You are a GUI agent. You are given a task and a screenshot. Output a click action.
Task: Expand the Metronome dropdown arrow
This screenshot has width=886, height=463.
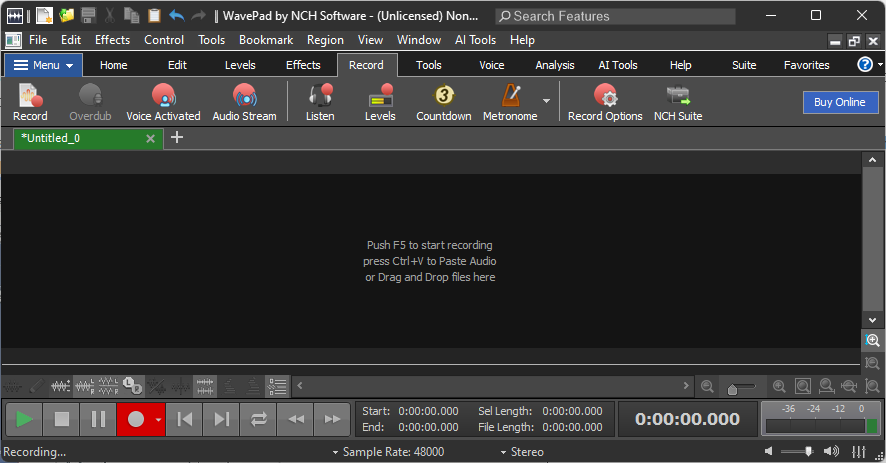(x=546, y=101)
